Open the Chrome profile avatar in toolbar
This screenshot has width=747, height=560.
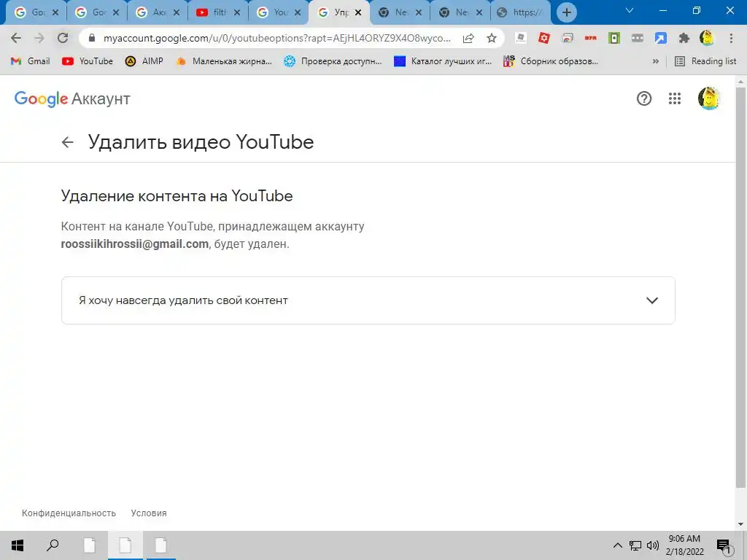[707, 38]
